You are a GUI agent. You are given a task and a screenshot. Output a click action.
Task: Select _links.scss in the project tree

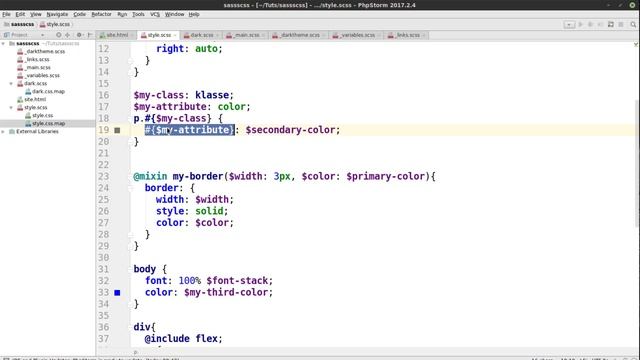click(x=37, y=60)
